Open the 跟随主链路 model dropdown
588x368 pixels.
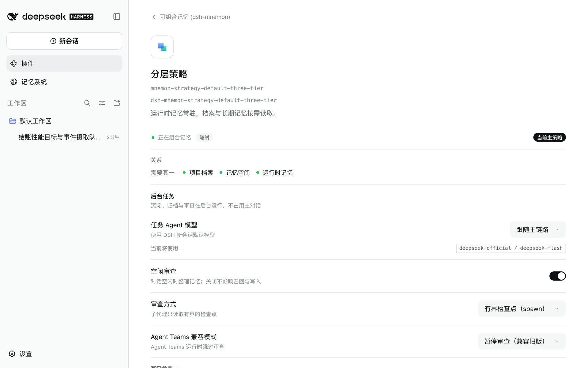(538, 229)
